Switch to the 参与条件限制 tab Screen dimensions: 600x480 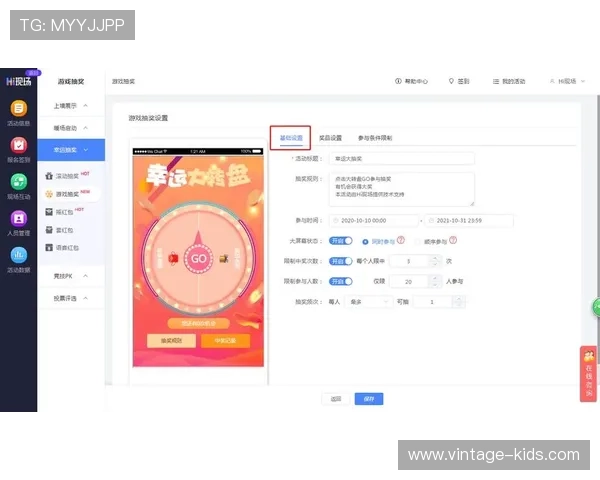375,138
